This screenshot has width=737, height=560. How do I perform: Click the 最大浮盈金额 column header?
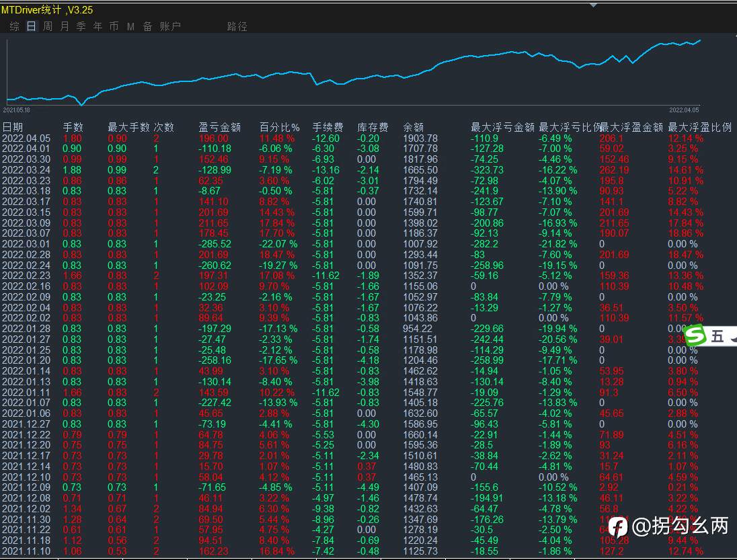coord(631,127)
